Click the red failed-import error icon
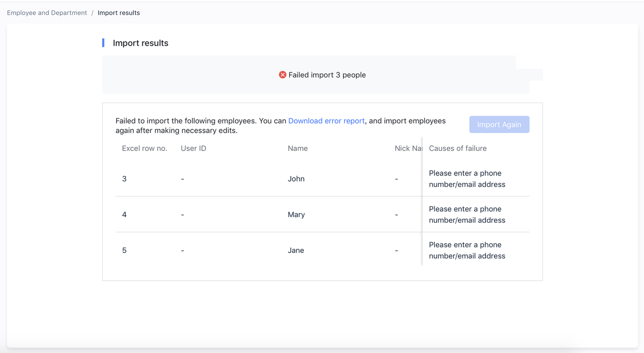644x353 pixels. (283, 75)
